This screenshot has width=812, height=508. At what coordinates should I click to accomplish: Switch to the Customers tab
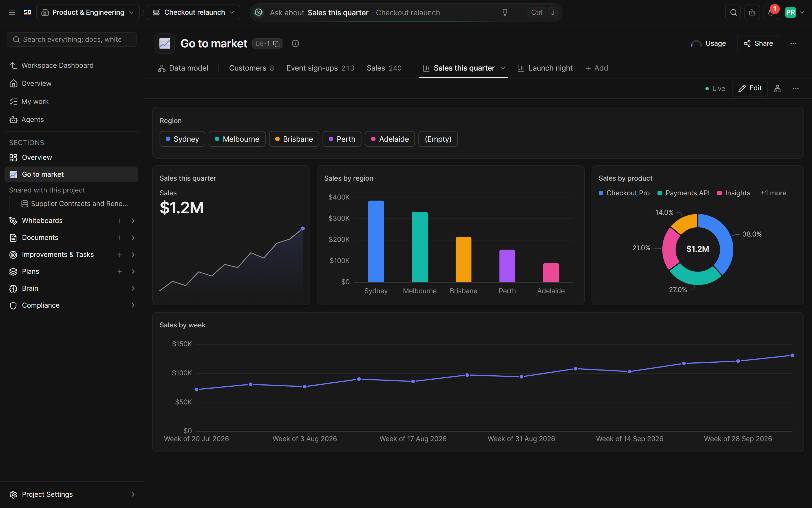(251, 68)
